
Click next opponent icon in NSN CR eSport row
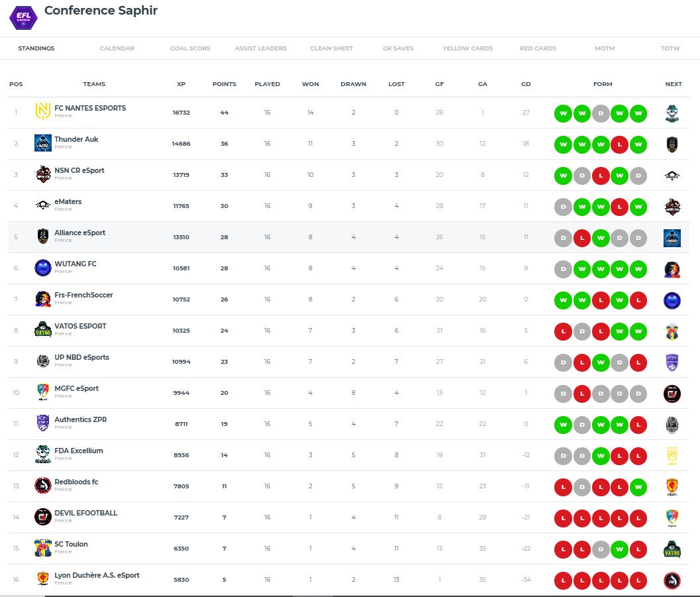[672, 176]
